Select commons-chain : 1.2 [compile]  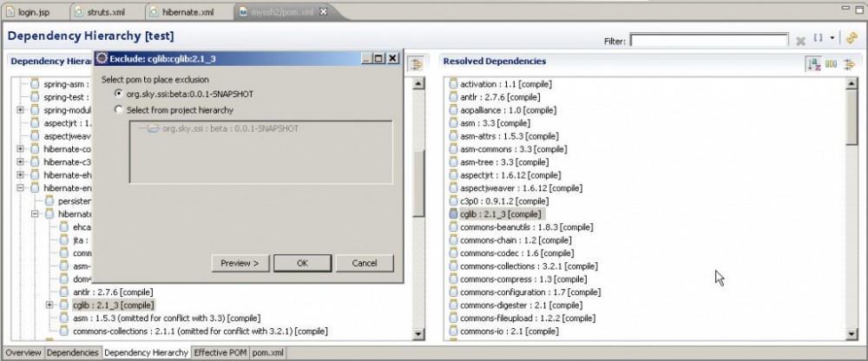click(x=516, y=240)
